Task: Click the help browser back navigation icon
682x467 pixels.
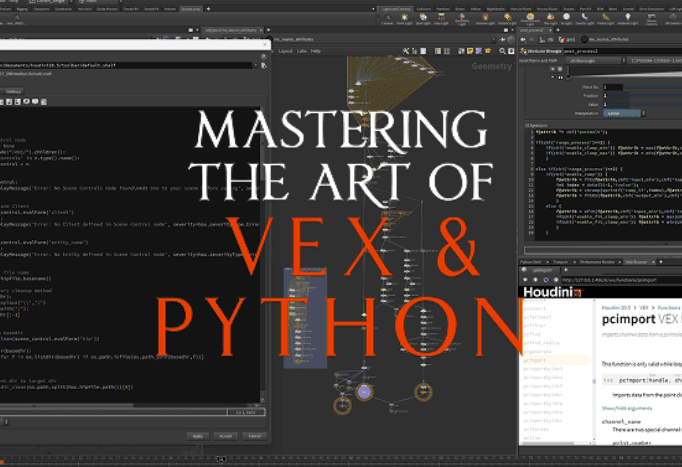Action: coord(525,280)
